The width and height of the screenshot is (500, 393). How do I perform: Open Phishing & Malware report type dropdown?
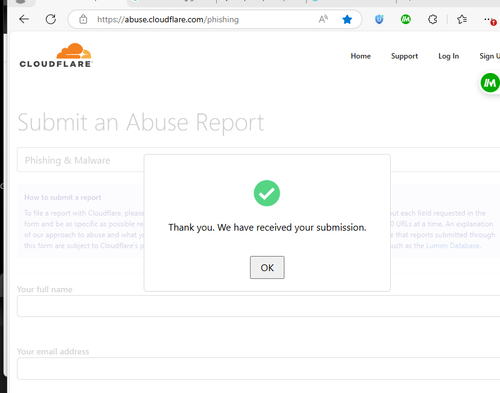point(258,160)
